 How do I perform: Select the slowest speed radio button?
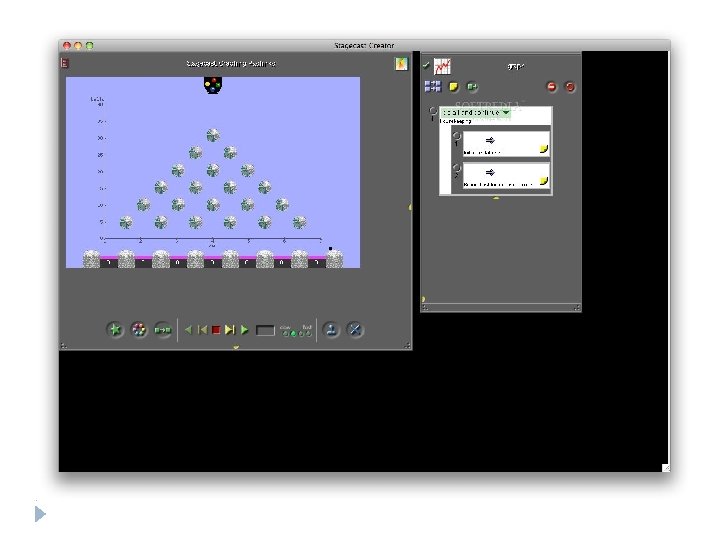286,334
